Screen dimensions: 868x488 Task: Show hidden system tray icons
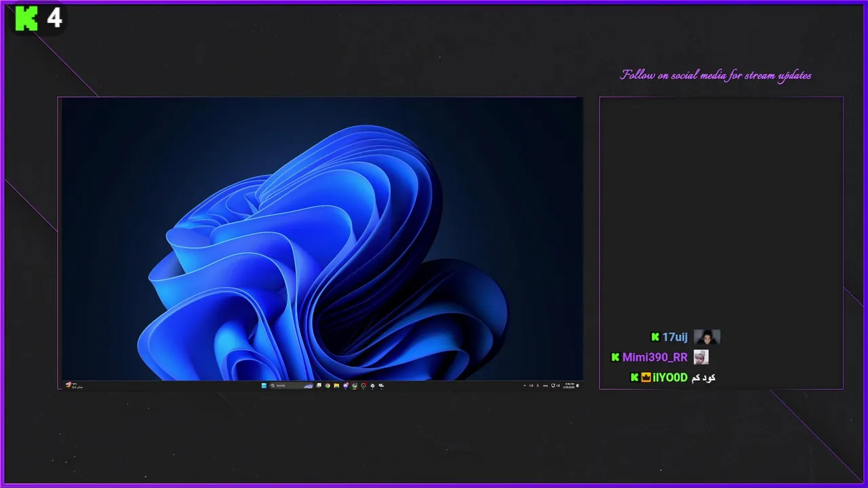[525, 386]
